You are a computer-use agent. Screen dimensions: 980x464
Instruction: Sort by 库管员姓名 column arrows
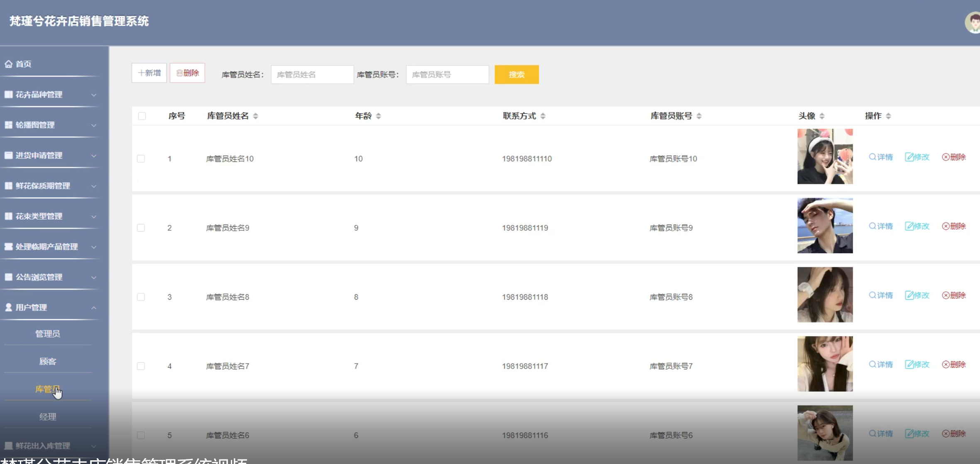[255, 116]
